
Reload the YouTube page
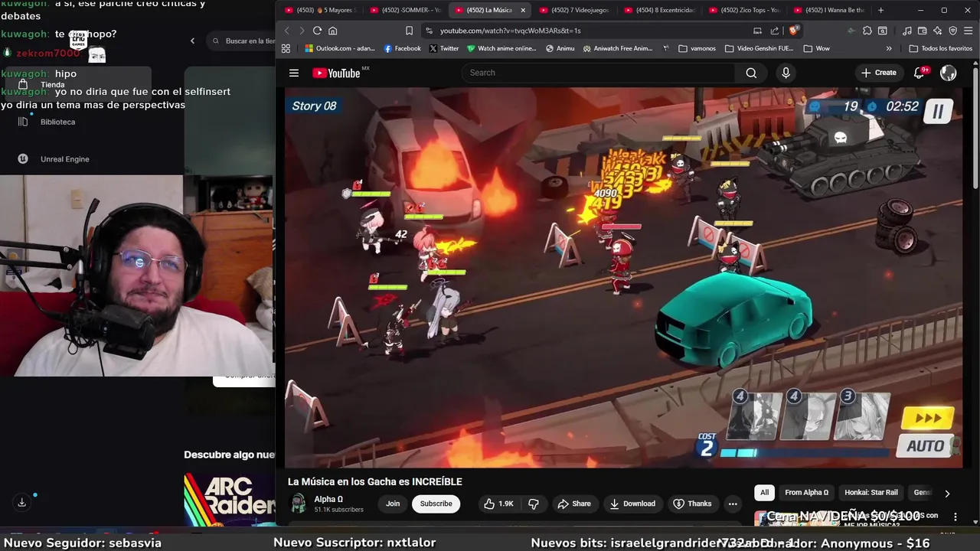click(x=317, y=31)
